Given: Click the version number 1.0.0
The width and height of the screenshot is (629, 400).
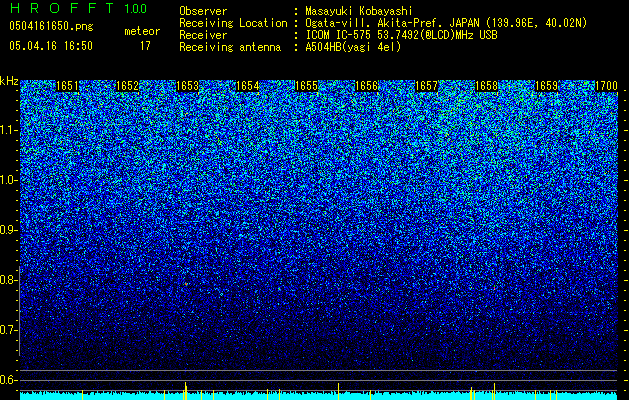Looking at the screenshot, I should 136,9.
